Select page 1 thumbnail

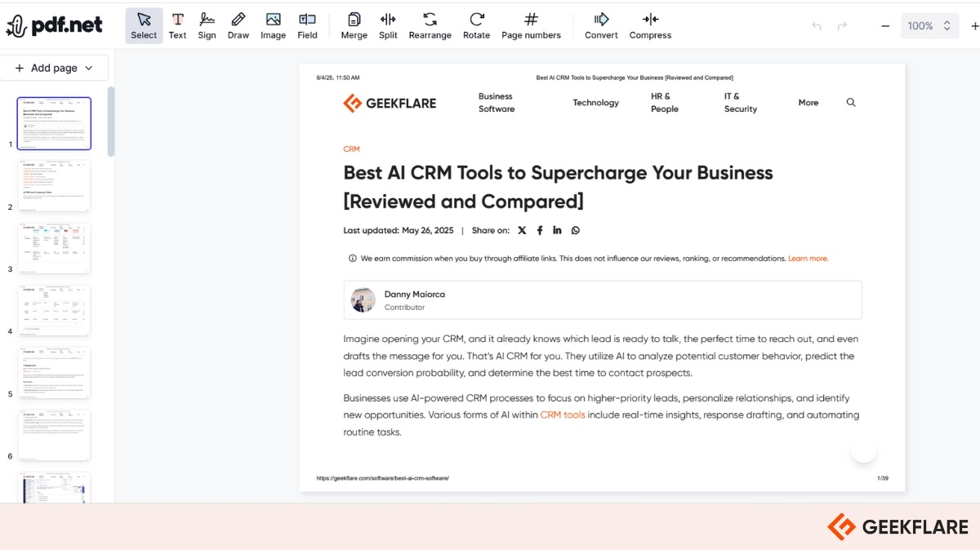point(54,124)
